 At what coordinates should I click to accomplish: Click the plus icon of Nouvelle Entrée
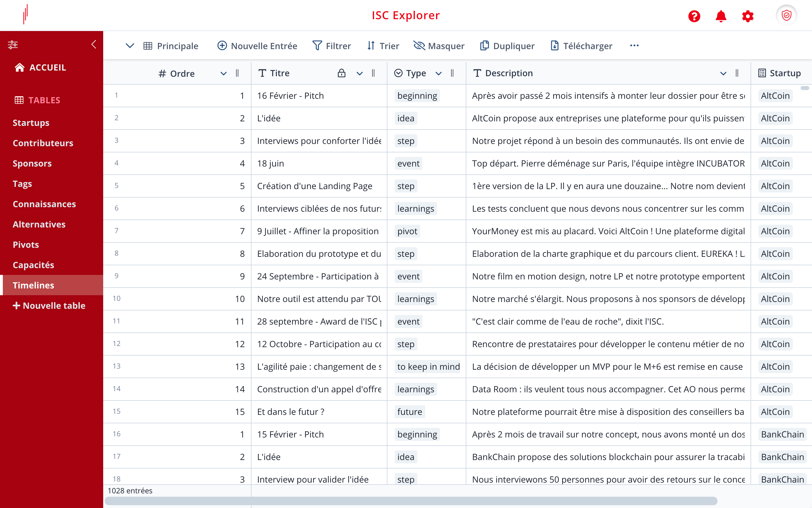(x=222, y=46)
